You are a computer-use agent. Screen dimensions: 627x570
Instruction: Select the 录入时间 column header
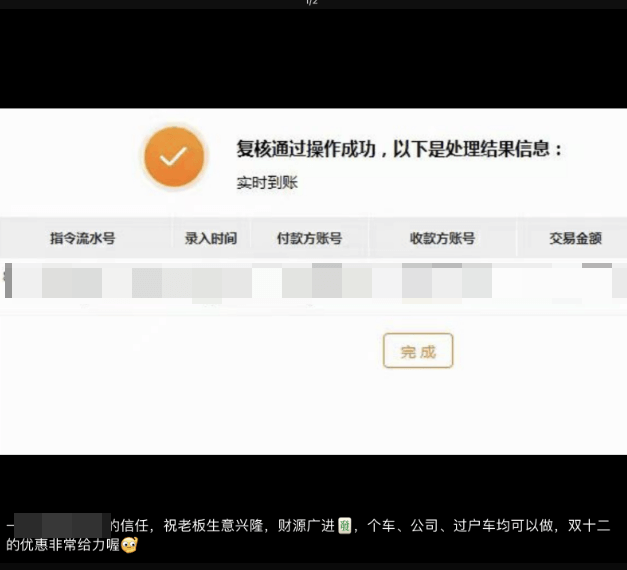click(x=211, y=238)
